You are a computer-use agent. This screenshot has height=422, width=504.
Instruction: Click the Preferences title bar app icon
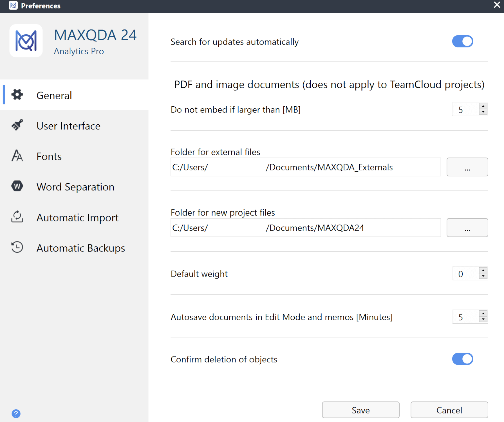13,5
